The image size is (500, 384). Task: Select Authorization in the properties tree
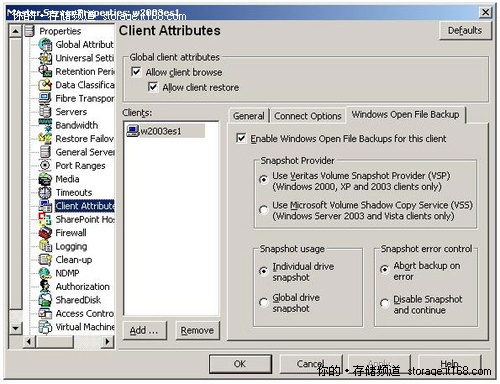(x=82, y=286)
